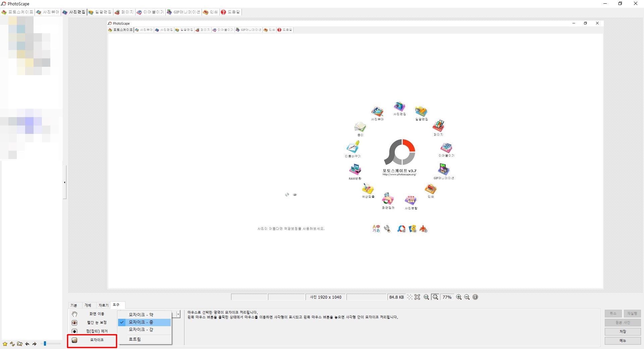This screenshot has height=349, width=644.
Task: Go to the 페이지 tab
Action: [124, 12]
